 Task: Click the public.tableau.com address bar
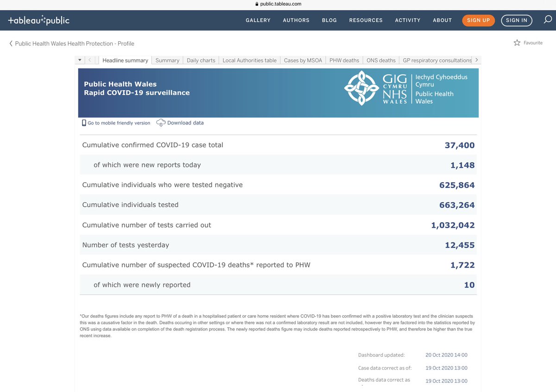coord(281,4)
